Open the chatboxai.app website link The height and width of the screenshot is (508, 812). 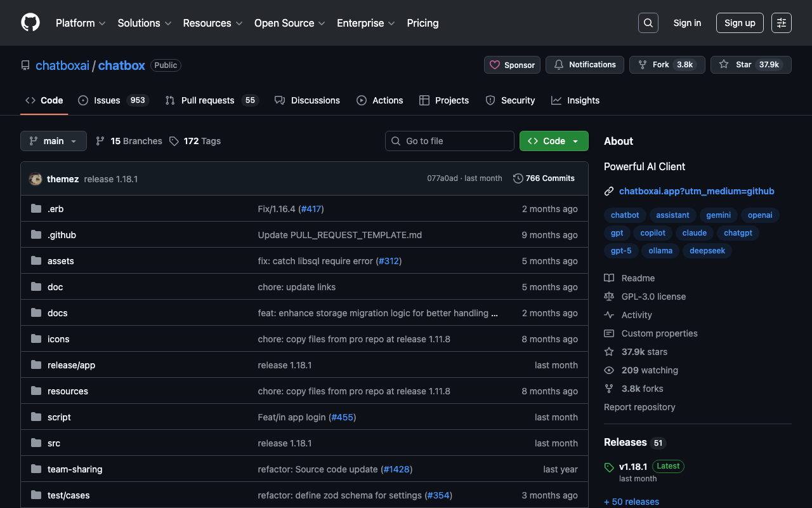point(696,191)
